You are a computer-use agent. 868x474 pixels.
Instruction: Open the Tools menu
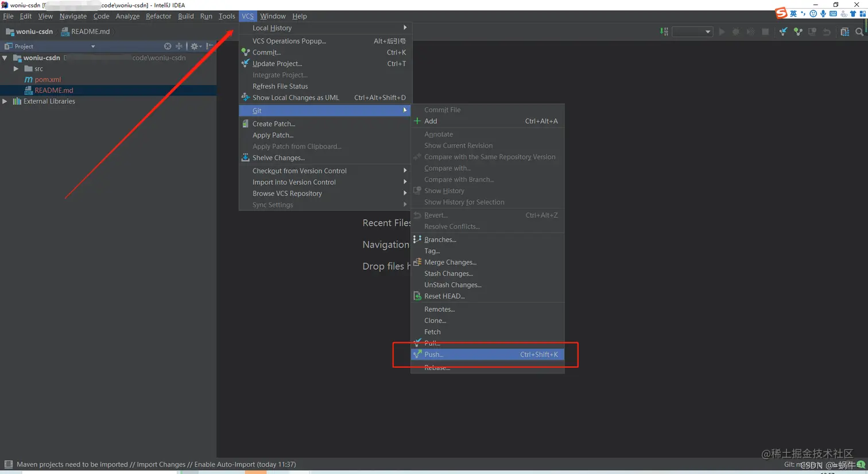pyautogui.click(x=227, y=16)
